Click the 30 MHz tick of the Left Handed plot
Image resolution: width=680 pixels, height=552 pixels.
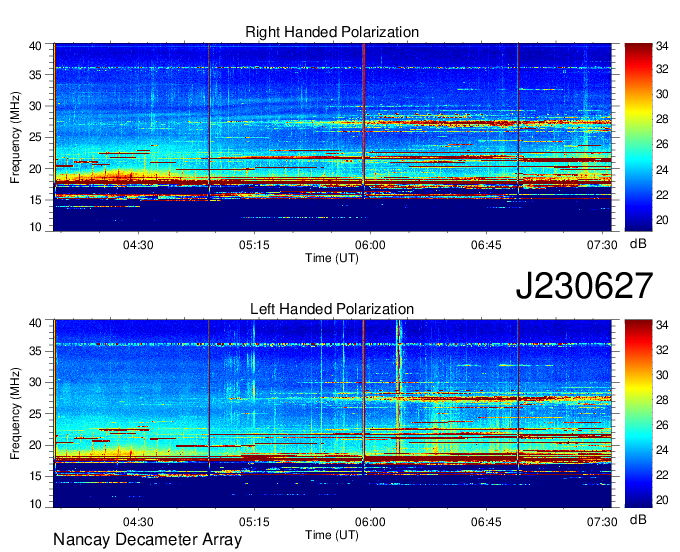(36, 382)
